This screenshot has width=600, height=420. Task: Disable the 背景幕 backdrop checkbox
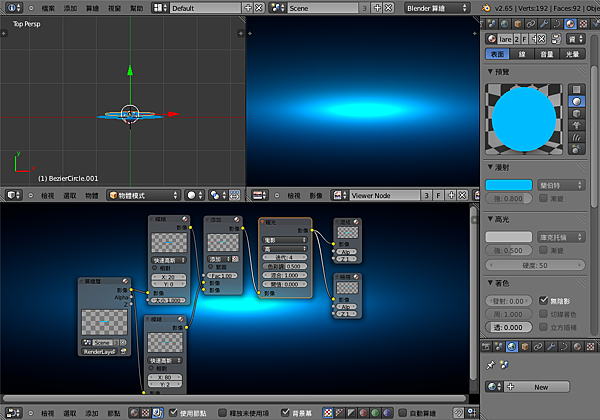pyautogui.click(x=285, y=413)
